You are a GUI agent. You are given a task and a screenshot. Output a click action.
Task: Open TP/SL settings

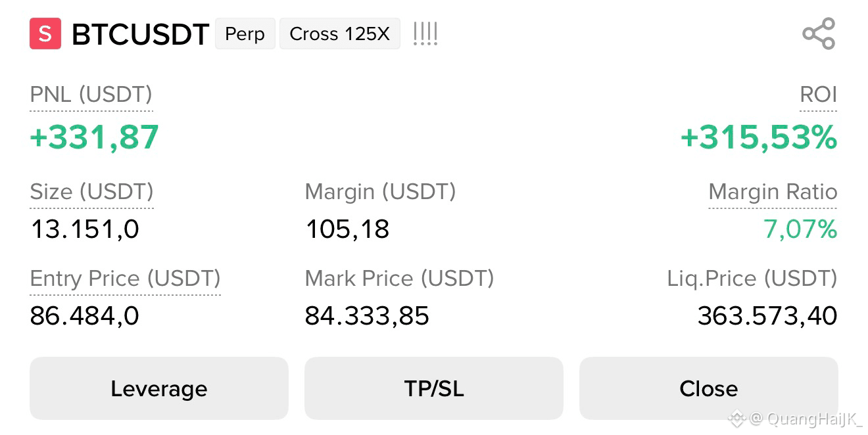[434, 388]
